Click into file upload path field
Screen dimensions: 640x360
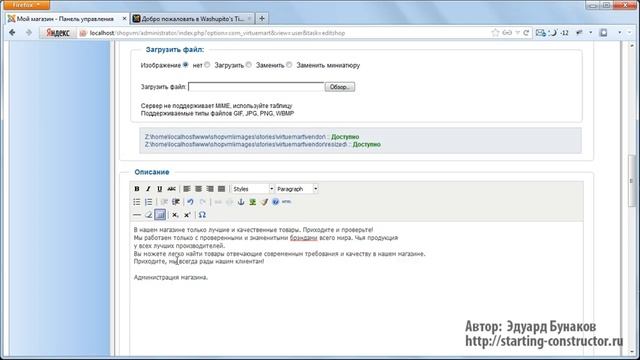click(x=256, y=87)
